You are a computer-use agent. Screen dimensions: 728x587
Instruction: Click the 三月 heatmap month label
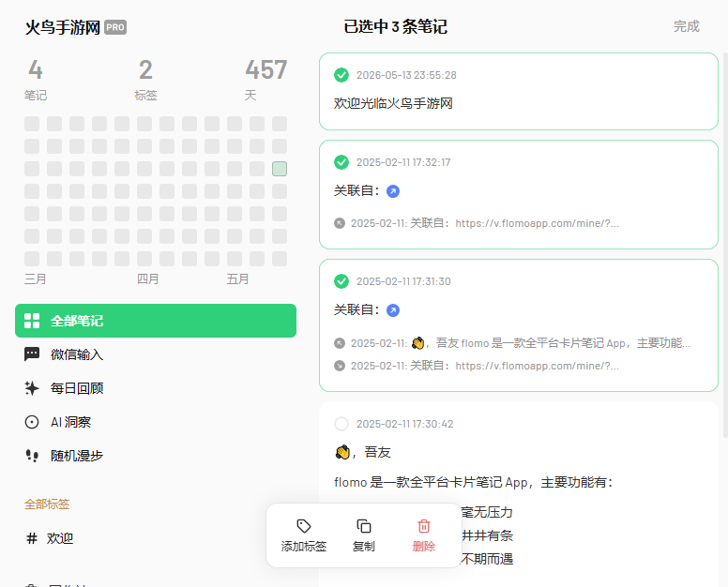coord(36,278)
